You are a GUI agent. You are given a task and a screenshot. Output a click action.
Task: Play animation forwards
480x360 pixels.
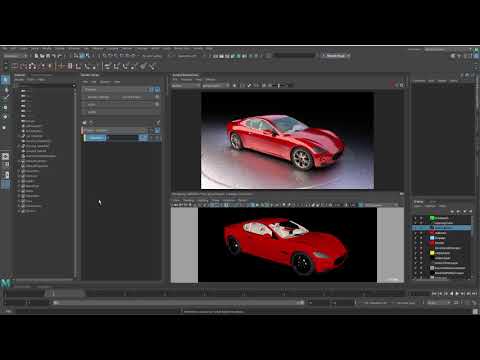pos(457,294)
